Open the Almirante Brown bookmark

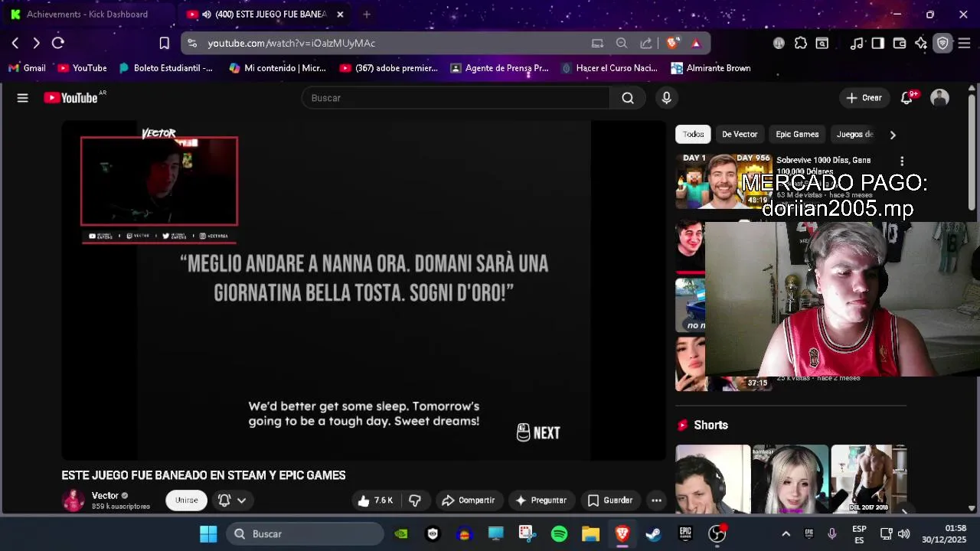click(x=710, y=68)
